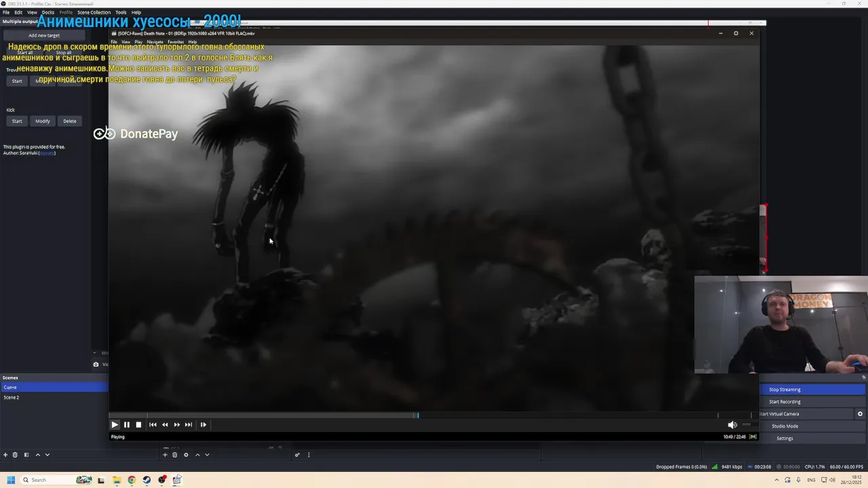868x488 pixels.
Task: Click Add new target button
Action: pyautogui.click(x=44, y=35)
